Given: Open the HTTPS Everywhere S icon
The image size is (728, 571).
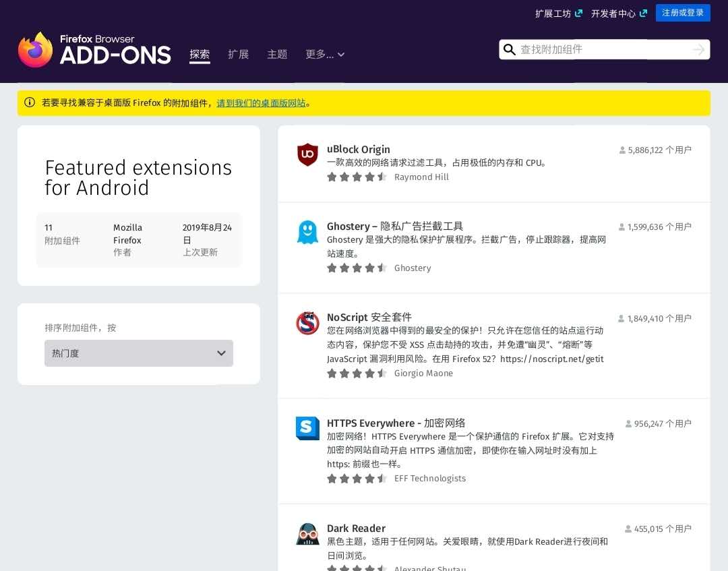Looking at the screenshot, I should 307,428.
